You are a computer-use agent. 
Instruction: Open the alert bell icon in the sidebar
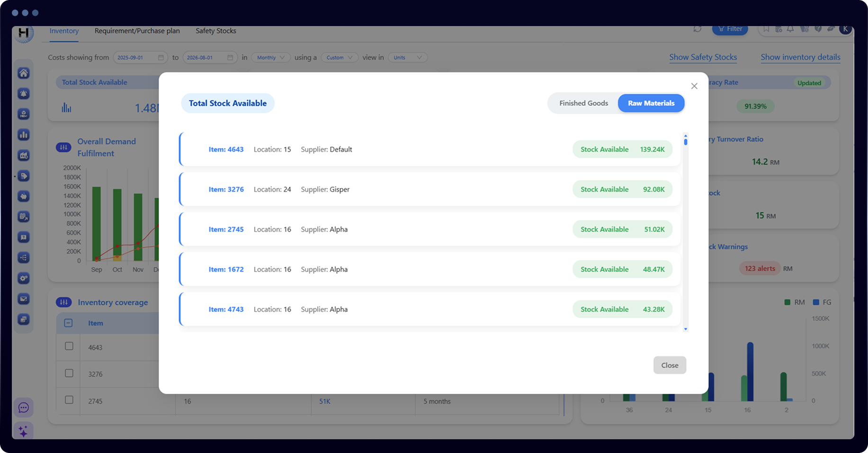(24, 93)
